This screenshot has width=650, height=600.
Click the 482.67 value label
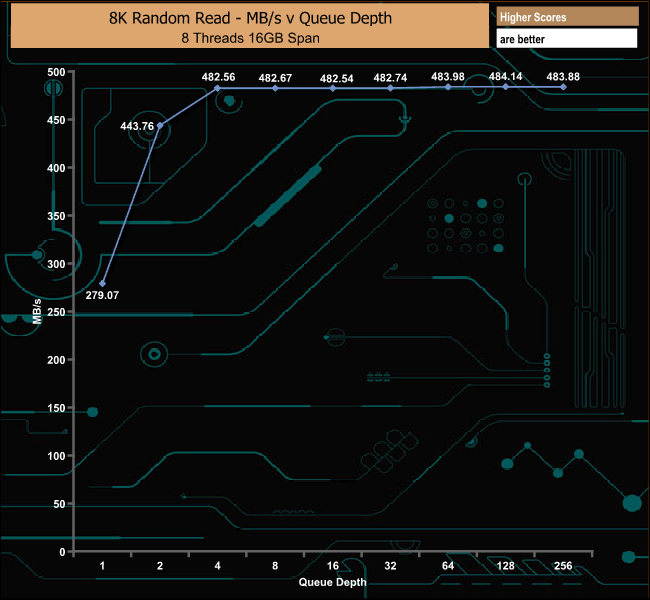point(275,77)
